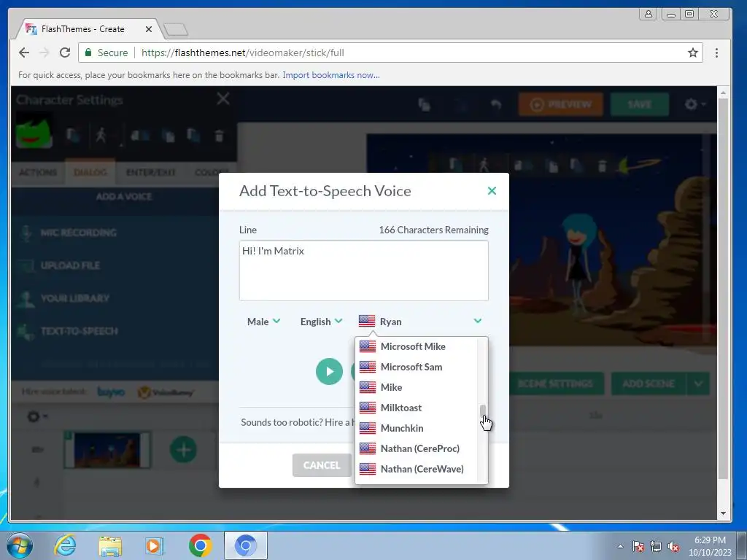Open a new browser tab
Screen dimensions: 747x560
click(x=176, y=29)
